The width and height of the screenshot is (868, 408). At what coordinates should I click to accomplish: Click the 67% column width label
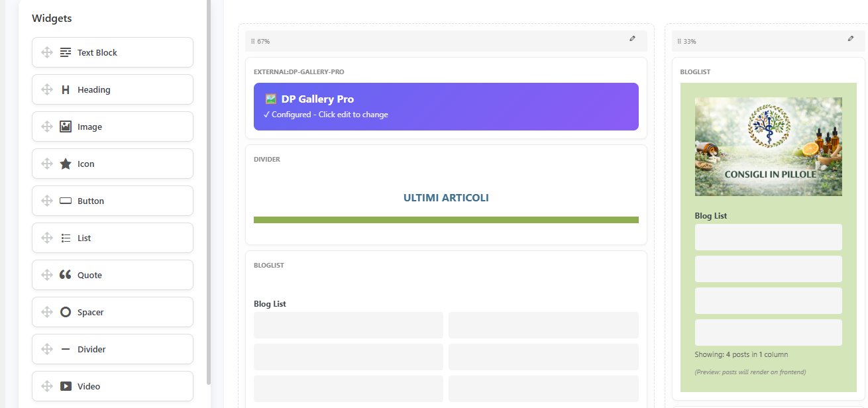coord(263,41)
